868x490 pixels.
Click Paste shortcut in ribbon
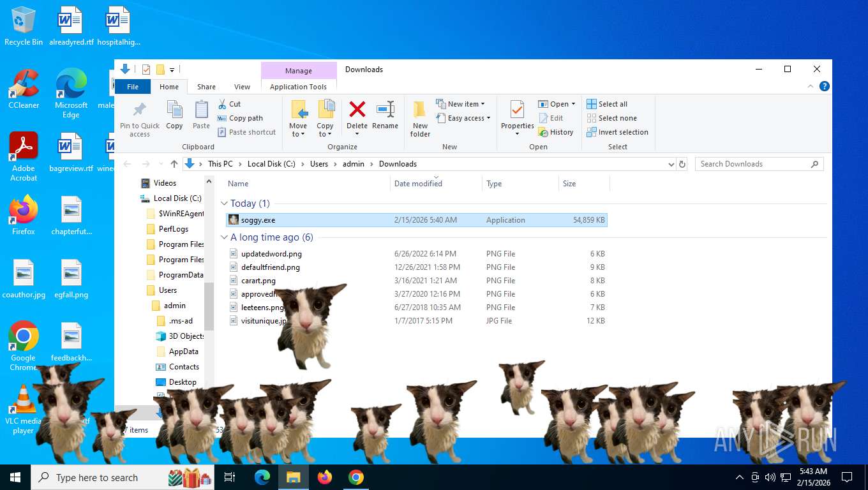point(246,132)
